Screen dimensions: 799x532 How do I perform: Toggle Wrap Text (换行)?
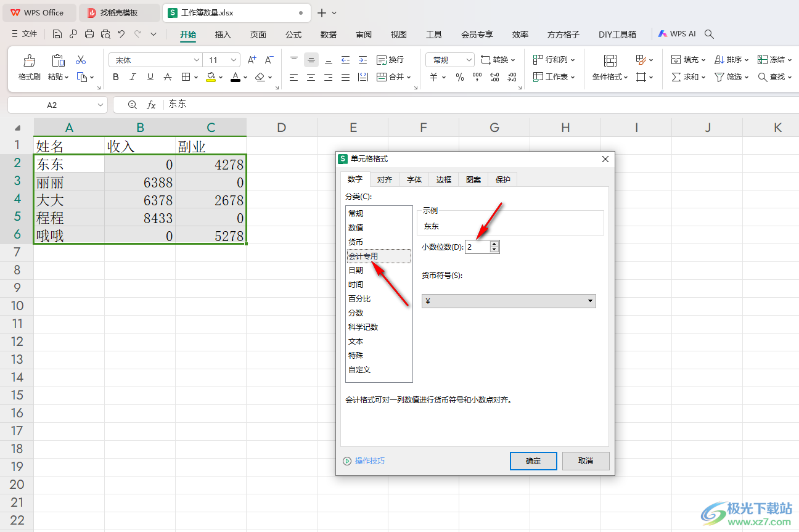[x=390, y=60]
